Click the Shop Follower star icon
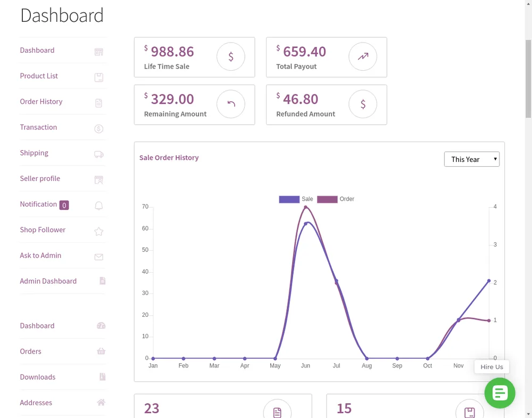The image size is (532, 418). point(99,231)
